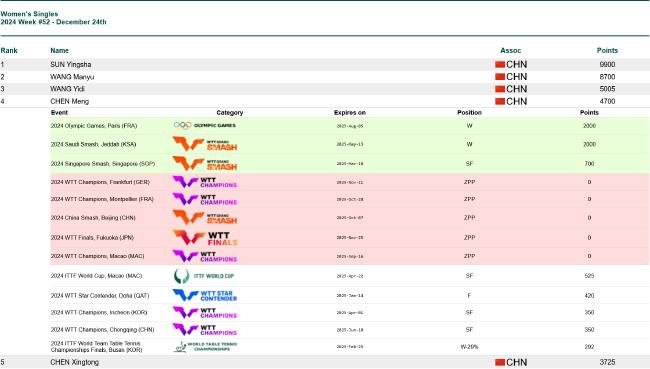Click the WTT Finals Fukuoka logo
The width and height of the screenshot is (650, 369).
tap(205, 238)
